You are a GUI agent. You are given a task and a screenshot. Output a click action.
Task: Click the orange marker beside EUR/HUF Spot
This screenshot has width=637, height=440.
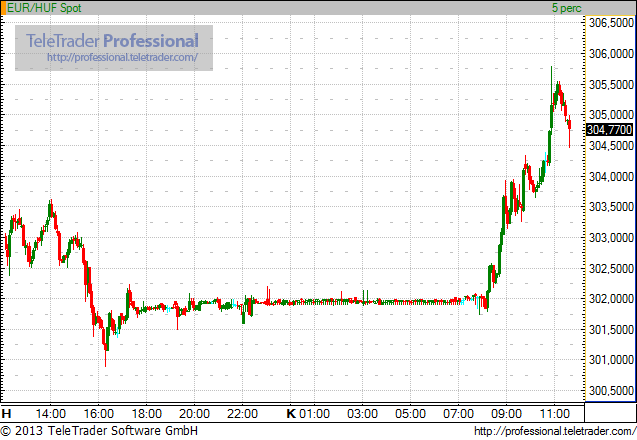click(4, 8)
